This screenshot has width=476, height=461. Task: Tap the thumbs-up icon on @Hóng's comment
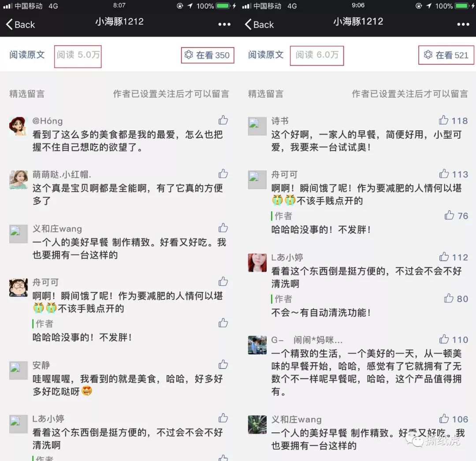coord(223,120)
